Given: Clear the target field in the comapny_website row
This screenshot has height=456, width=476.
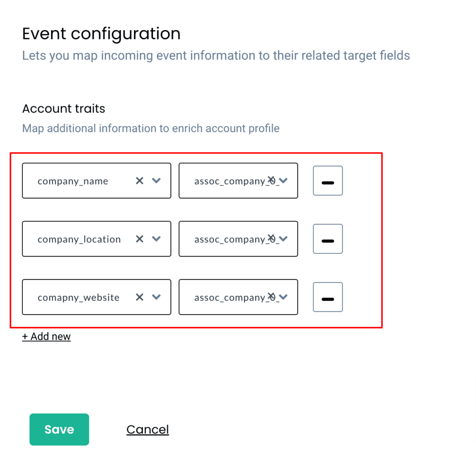Looking at the screenshot, I should pos(271,296).
